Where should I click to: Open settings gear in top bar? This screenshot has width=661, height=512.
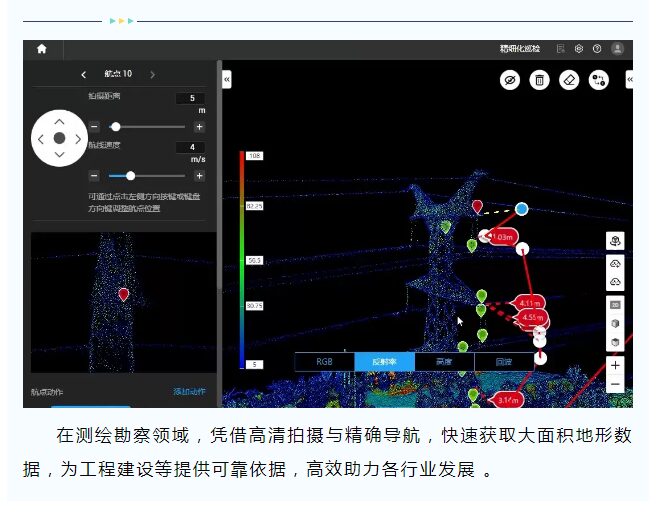(578, 49)
